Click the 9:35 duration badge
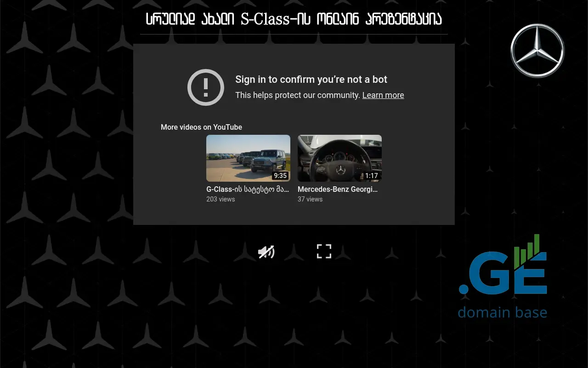This screenshot has width=588, height=368. click(280, 176)
